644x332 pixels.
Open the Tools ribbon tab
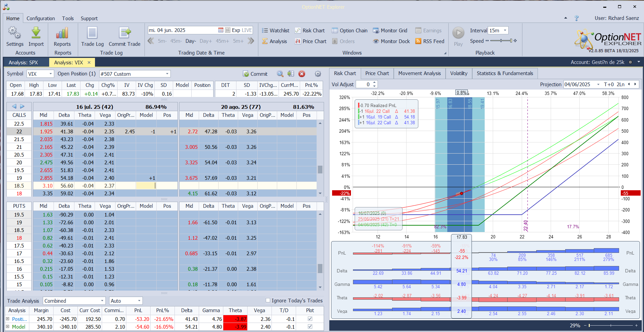pos(68,18)
